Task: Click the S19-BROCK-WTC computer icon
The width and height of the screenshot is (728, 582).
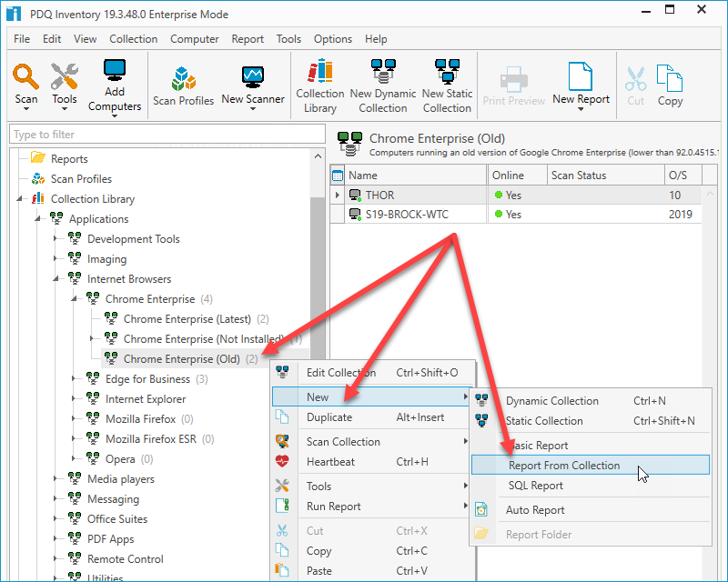Action: pyautogui.click(x=355, y=215)
